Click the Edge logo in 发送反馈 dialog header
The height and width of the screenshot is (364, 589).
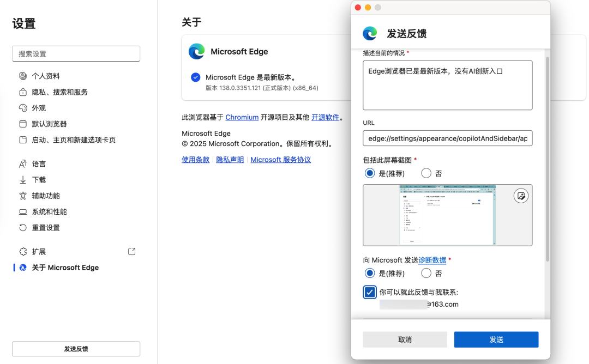click(x=370, y=33)
